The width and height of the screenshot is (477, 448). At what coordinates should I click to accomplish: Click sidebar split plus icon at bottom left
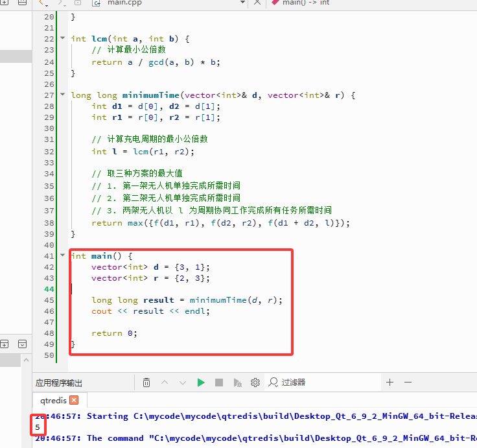(5, 344)
